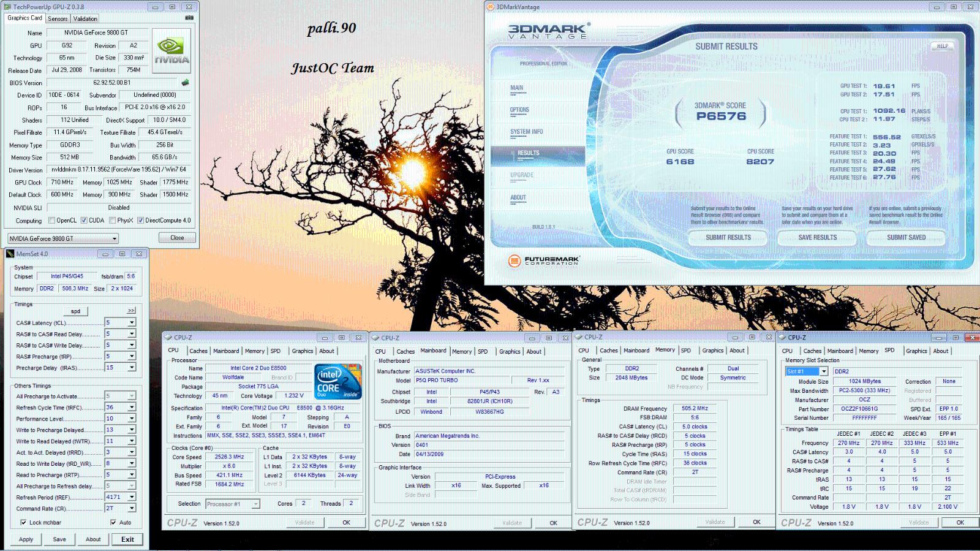
Task: Select OPTIONS in the 3DMark Vantage menu
Action: coord(519,110)
